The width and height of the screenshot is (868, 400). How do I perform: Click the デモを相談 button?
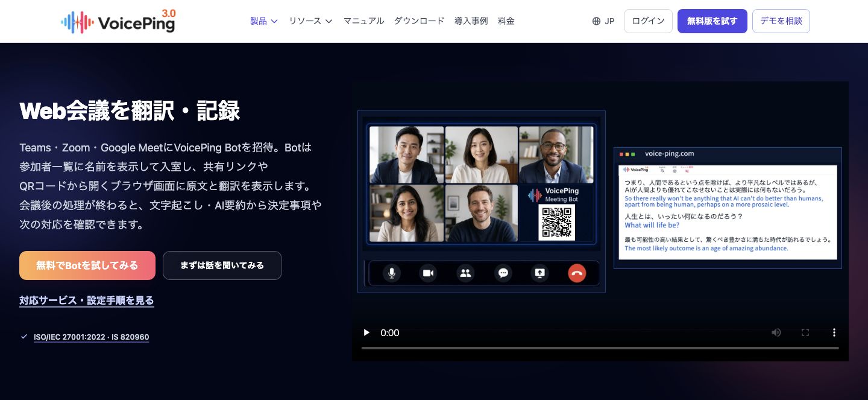coord(781,21)
